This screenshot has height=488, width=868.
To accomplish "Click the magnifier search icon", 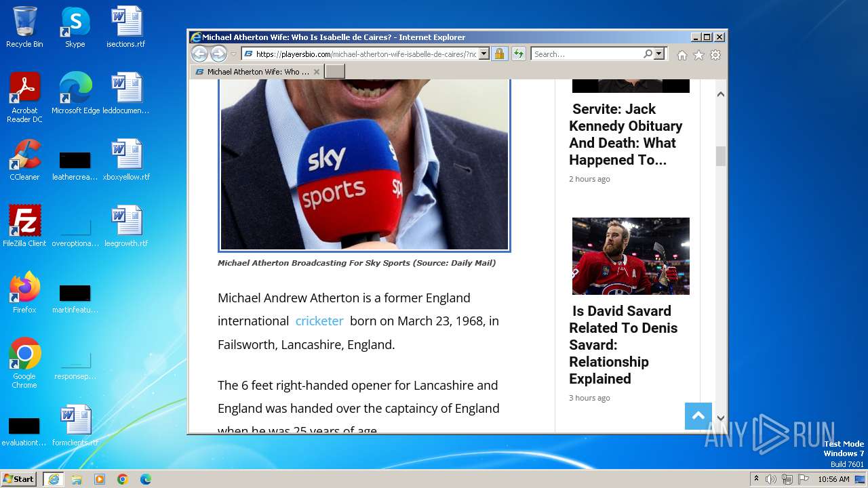I will [x=648, y=54].
